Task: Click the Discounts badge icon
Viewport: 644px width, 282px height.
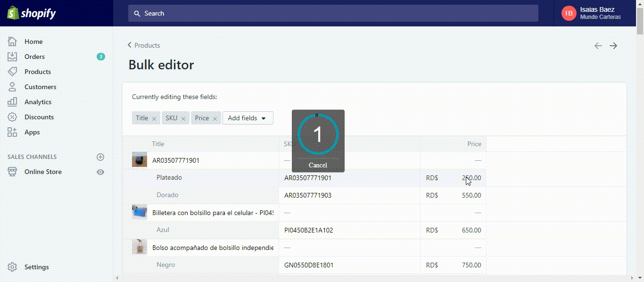Action: 13,117
